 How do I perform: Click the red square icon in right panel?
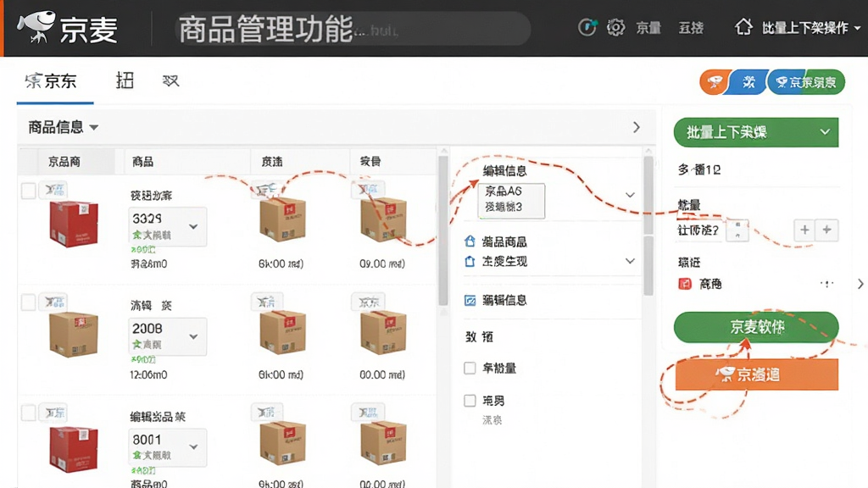[x=685, y=284]
